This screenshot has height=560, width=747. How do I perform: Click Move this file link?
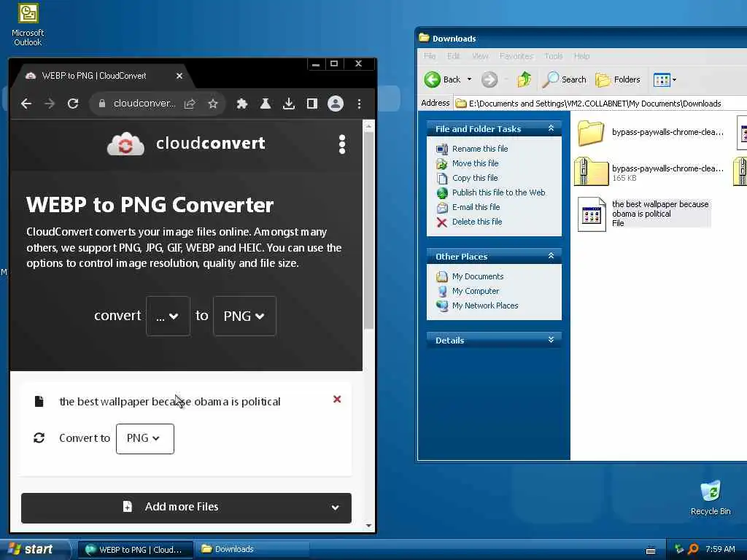coord(475,163)
